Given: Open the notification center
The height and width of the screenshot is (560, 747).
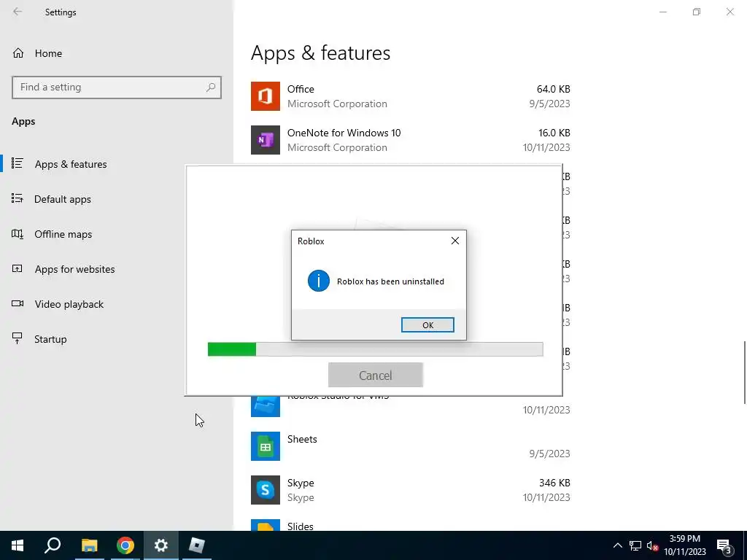Looking at the screenshot, I should click(724, 545).
